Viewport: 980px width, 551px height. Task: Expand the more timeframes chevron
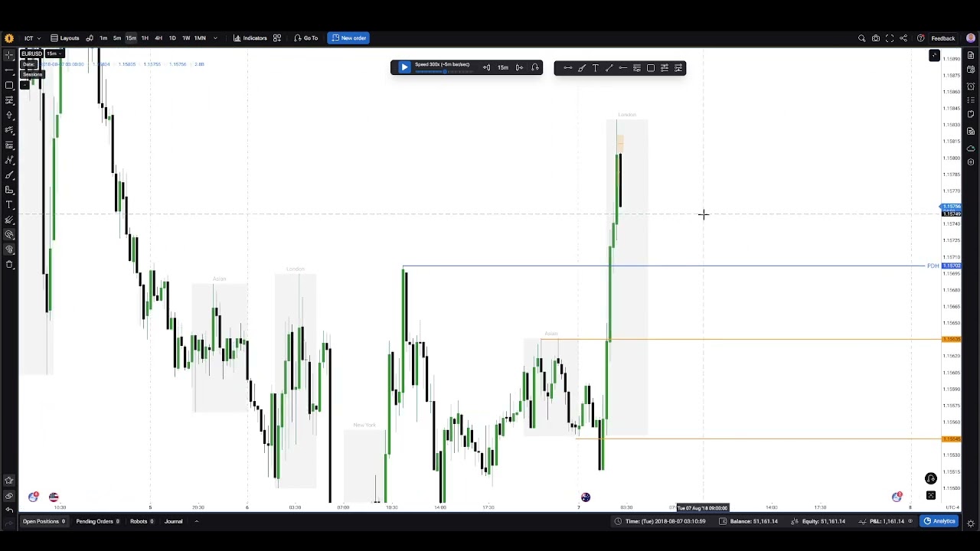(215, 38)
